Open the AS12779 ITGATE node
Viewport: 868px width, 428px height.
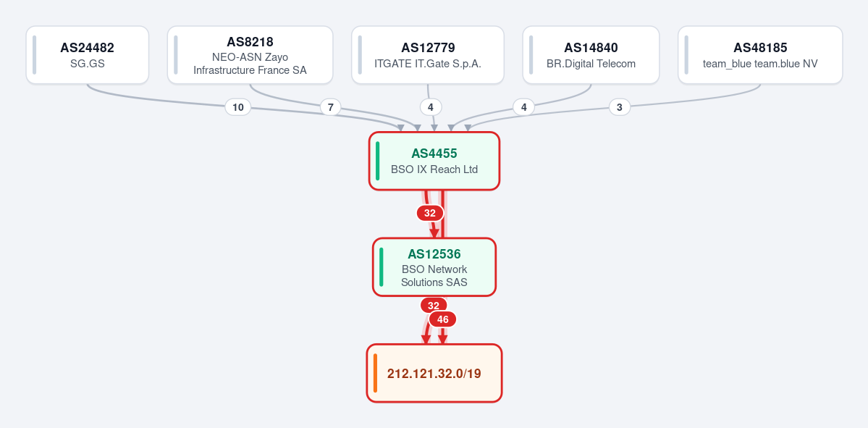pyautogui.click(x=428, y=55)
